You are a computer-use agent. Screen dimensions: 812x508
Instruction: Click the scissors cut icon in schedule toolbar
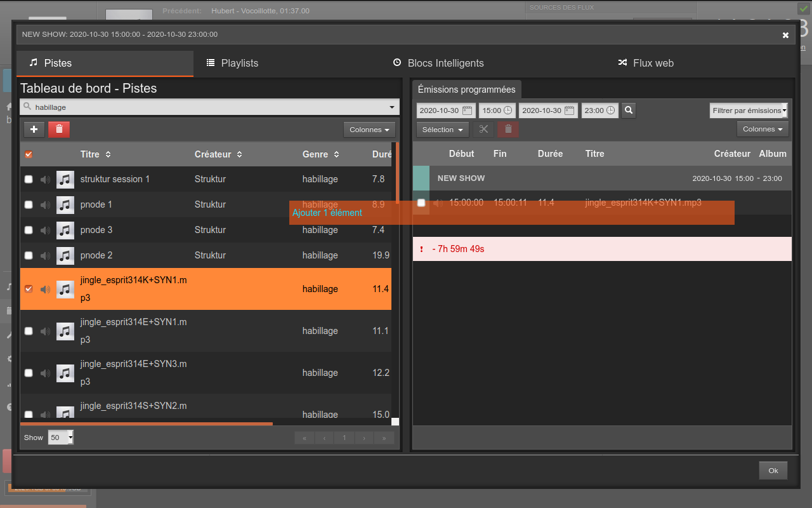pos(483,130)
